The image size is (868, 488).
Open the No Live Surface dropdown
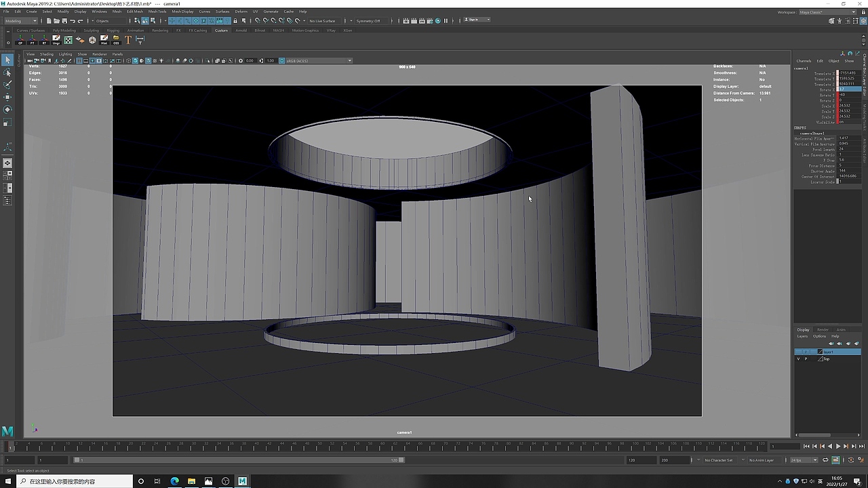(324, 21)
